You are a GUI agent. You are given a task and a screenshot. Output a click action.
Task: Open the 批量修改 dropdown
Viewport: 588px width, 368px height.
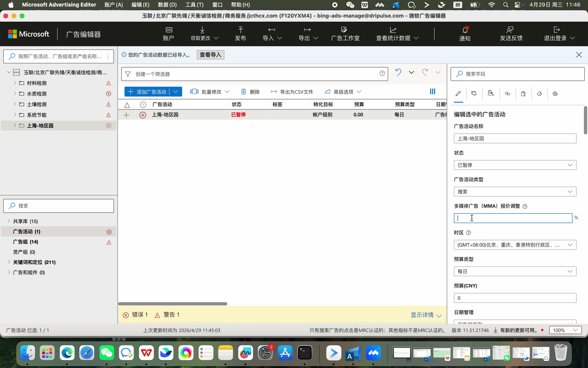coord(210,92)
